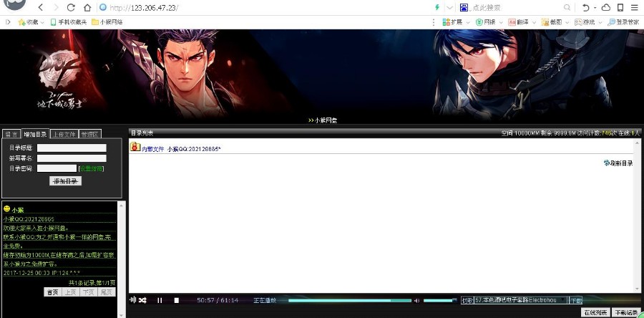Expand the 游戏 dropdown arrow

pos(600,22)
